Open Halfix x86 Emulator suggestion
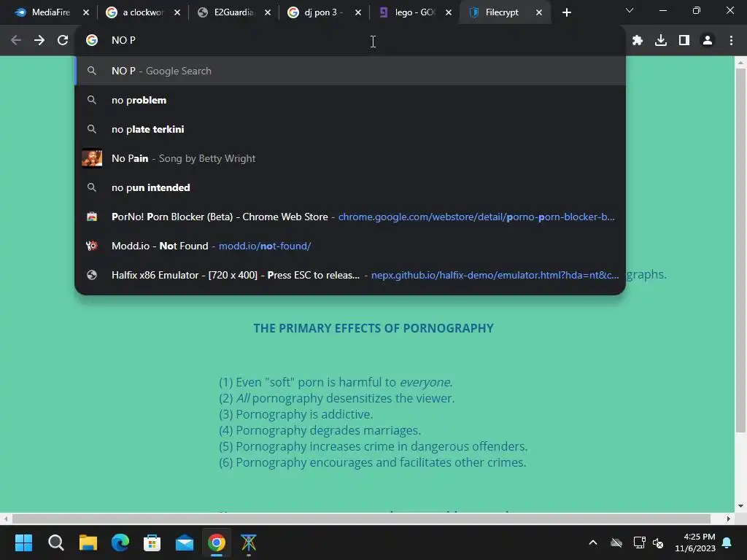Image resolution: width=747 pixels, height=560 pixels. point(350,275)
